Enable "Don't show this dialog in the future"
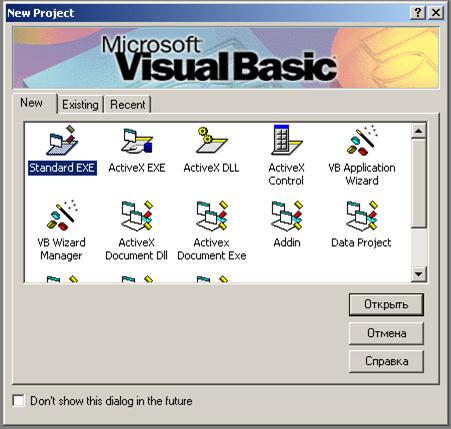 (19, 400)
